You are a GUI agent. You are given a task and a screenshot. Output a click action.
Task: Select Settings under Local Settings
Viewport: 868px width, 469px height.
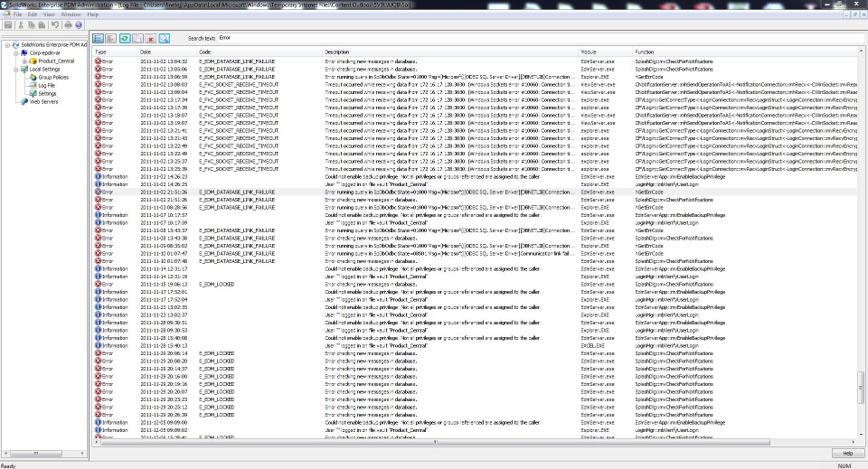[47, 94]
